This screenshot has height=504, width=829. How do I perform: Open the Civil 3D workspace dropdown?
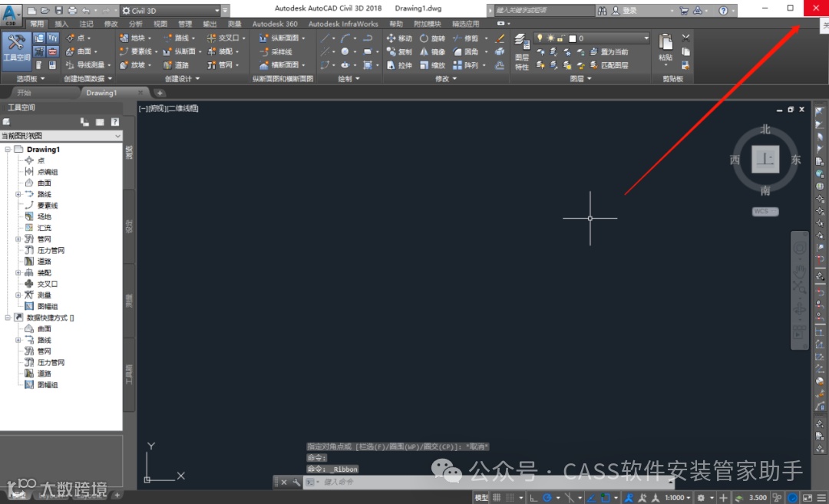click(x=170, y=11)
